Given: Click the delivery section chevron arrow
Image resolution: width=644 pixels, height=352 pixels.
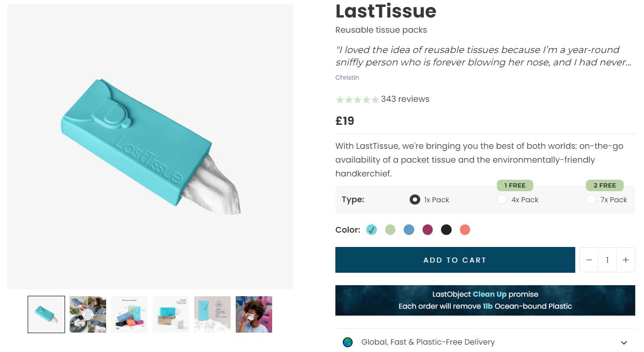Looking at the screenshot, I should 624,342.
